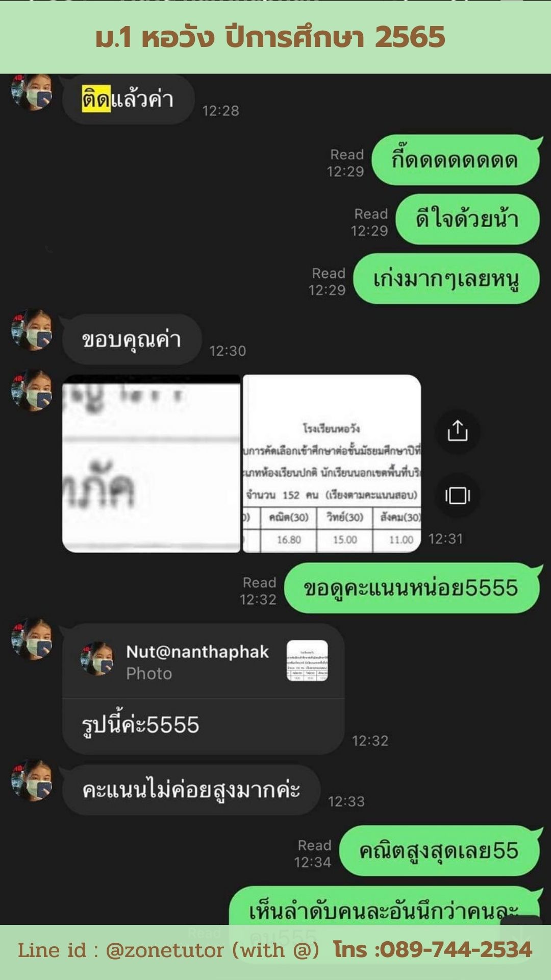This screenshot has height=980, width=551.
Task: Tap avatar next to คะแนนไม่ค่อยสูงมากค่ะ
Action: [x=32, y=780]
